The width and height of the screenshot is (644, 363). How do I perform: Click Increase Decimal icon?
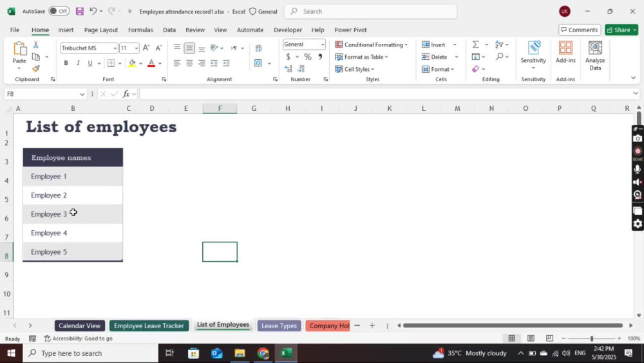[289, 68]
